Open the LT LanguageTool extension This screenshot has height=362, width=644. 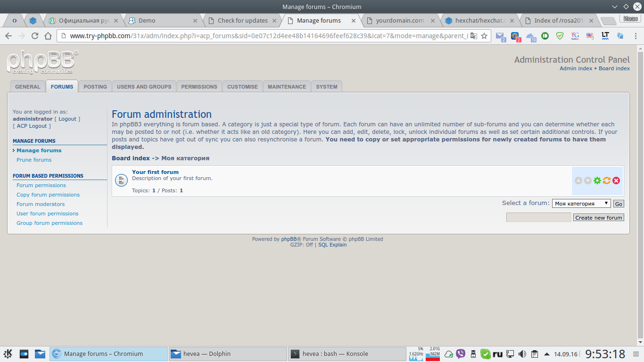tap(605, 36)
